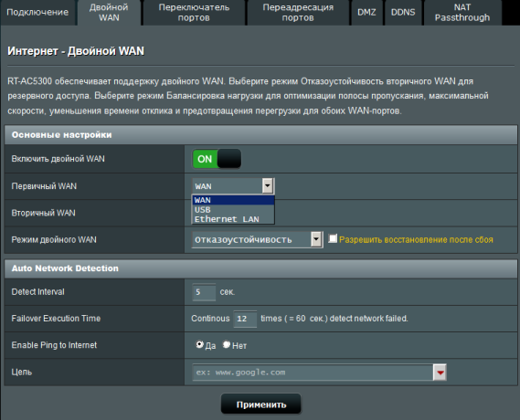Viewport: 520px width, 420px height.
Task: Toggle the dual WAN ON switch
Action: 217,159
